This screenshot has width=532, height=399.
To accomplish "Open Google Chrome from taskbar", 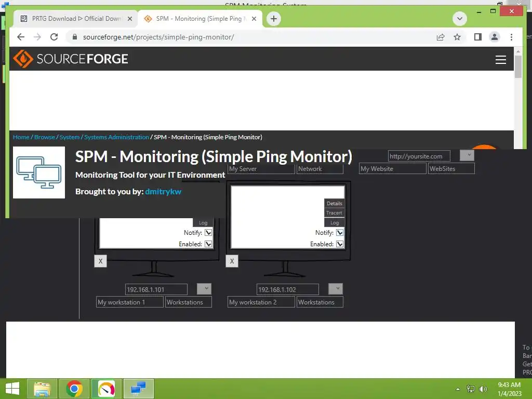I will click(74, 389).
